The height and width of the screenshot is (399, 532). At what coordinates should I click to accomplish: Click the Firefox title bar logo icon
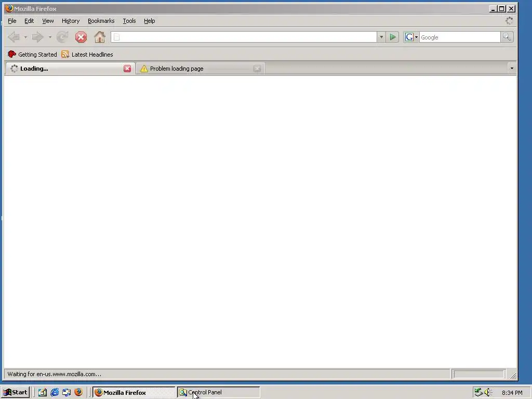9,8
